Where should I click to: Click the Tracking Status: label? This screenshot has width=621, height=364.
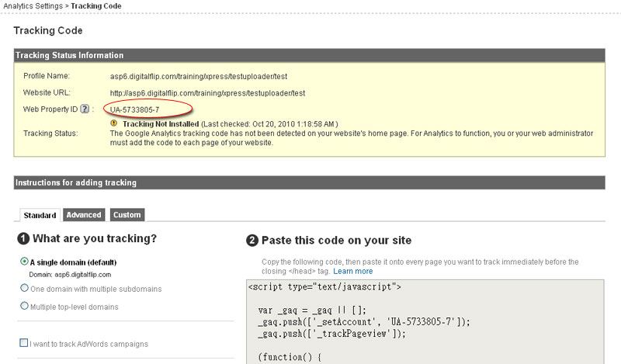(50, 133)
